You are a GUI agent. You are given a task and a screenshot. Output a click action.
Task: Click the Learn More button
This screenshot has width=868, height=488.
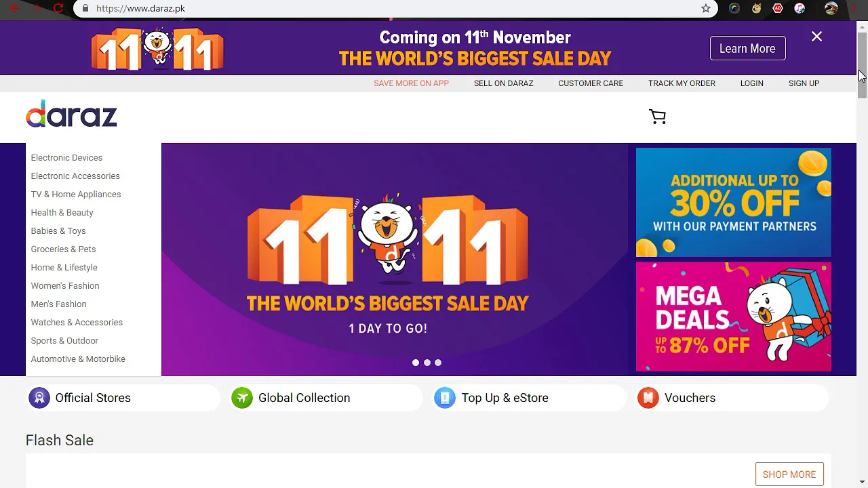tap(747, 49)
